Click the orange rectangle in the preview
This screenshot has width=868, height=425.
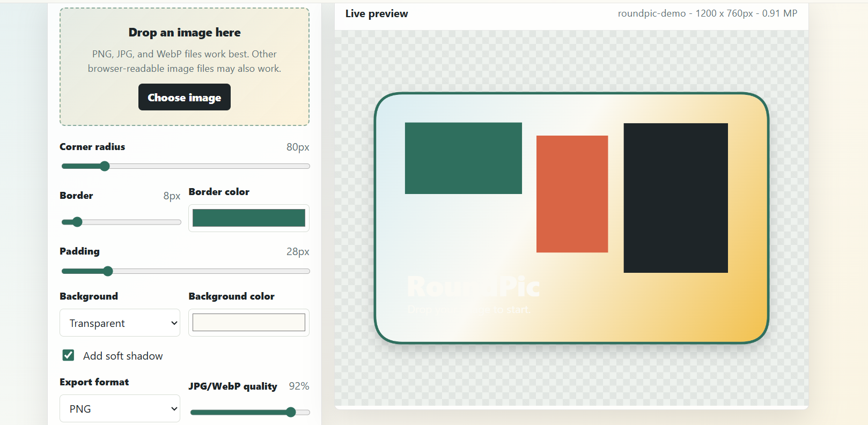click(x=572, y=194)
